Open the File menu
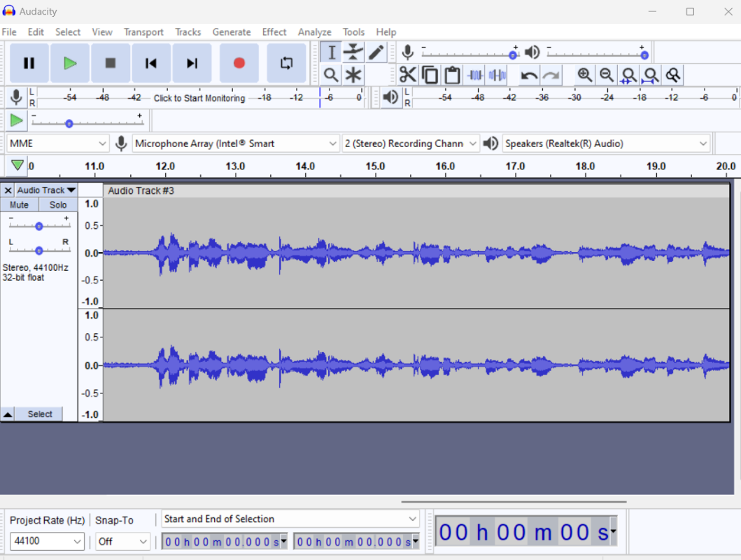Screen dimensions: 741x560 point(9,32)
